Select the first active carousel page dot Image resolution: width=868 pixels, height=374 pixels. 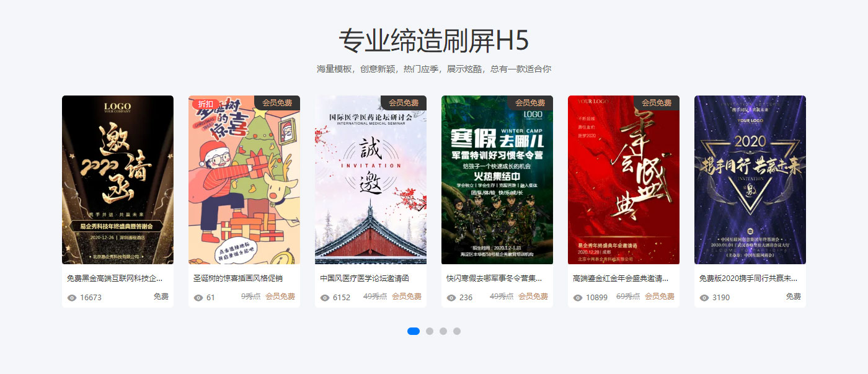[x=414, y=331]
